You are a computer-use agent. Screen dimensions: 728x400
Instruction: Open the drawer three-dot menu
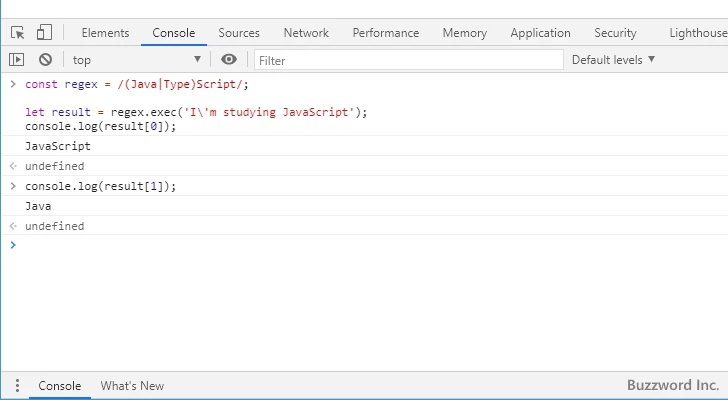[17, 386]
